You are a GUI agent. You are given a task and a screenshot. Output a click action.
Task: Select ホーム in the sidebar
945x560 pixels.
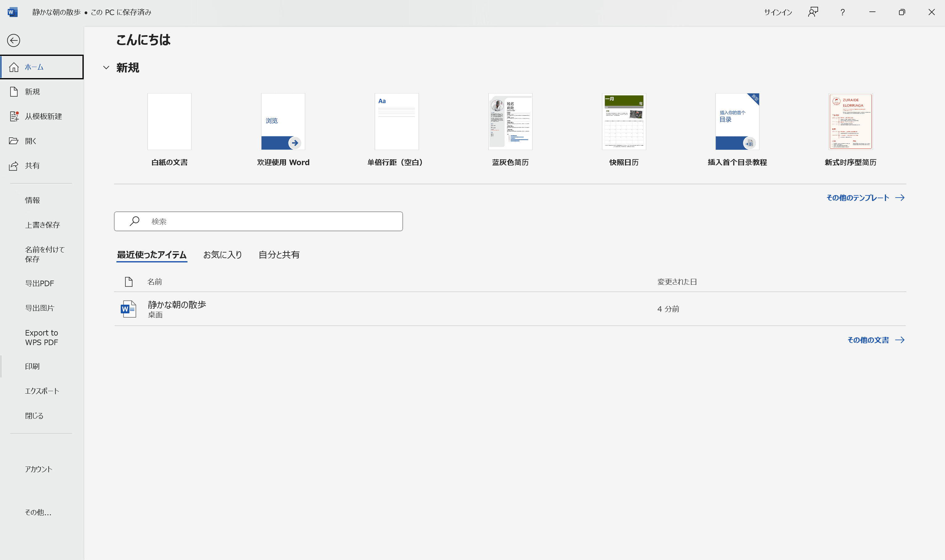click(34, 67)
